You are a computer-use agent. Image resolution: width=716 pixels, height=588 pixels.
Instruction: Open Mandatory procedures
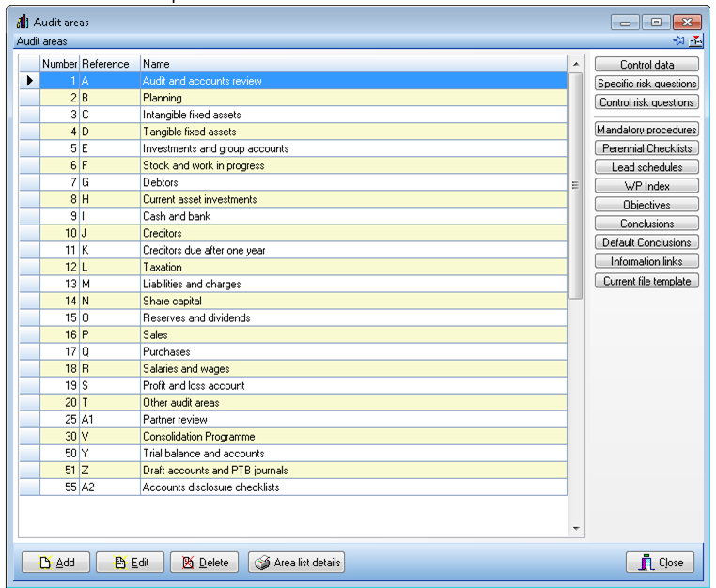pos(646,130)
